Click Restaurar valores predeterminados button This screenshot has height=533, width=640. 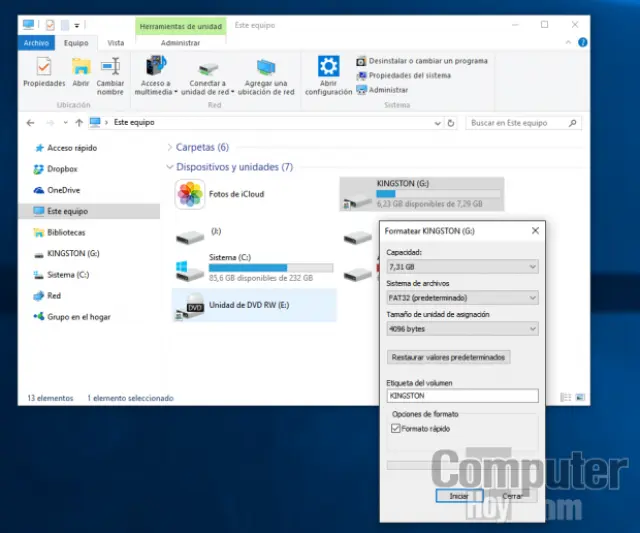pyautogui.click(x=449, y=357)
